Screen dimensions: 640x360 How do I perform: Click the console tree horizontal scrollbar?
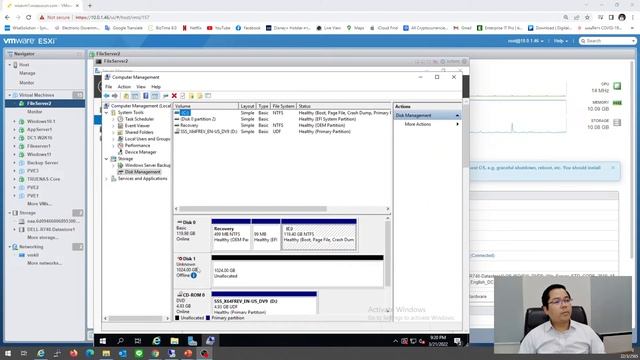[x=137, y=318]
